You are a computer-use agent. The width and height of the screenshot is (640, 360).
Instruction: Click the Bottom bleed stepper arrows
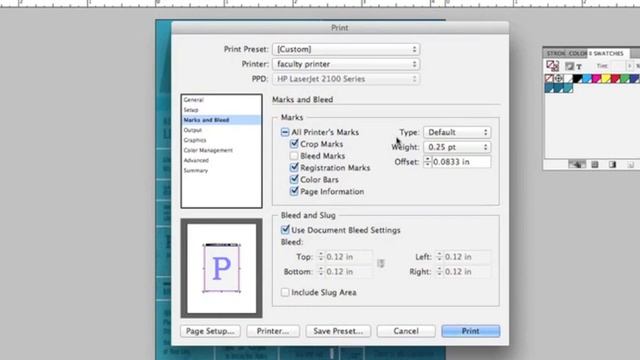pyautogui.click(x=320, y=271)
